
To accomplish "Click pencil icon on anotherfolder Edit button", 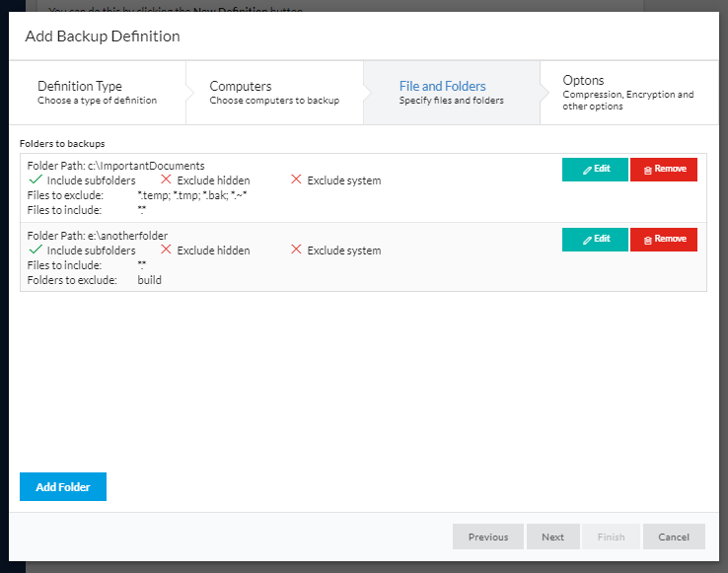I will (x=587, y=240).
